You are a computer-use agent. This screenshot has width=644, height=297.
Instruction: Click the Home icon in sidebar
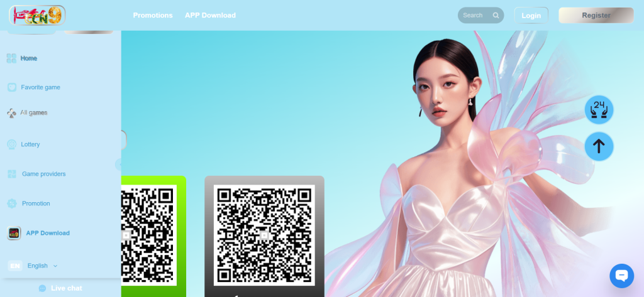(x=11, y=58)
